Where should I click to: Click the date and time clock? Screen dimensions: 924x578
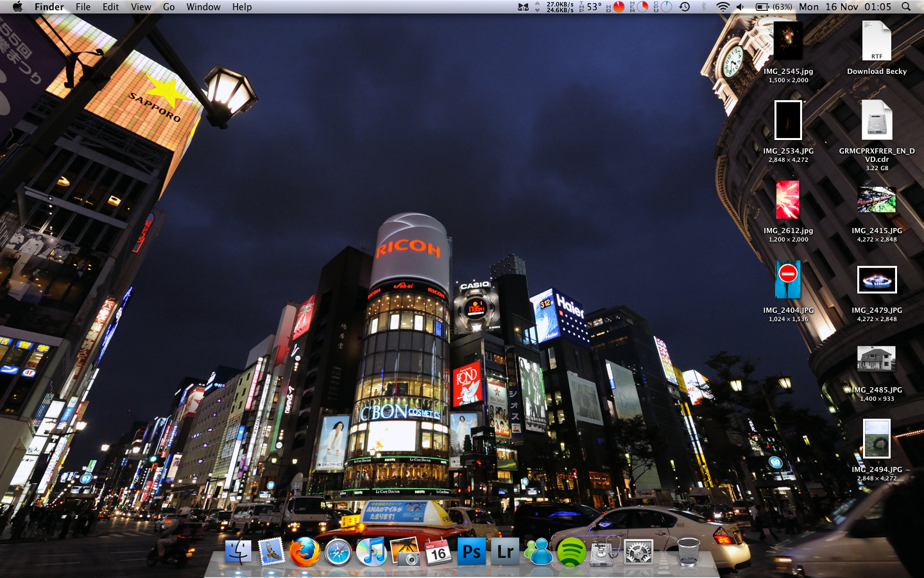[845, 6]
